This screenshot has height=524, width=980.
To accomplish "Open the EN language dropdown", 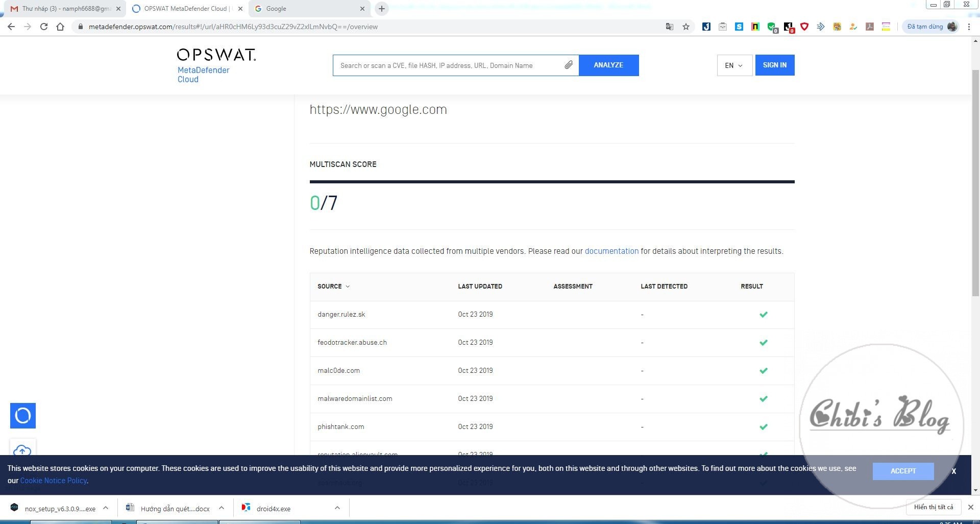I will pos(734,65).
